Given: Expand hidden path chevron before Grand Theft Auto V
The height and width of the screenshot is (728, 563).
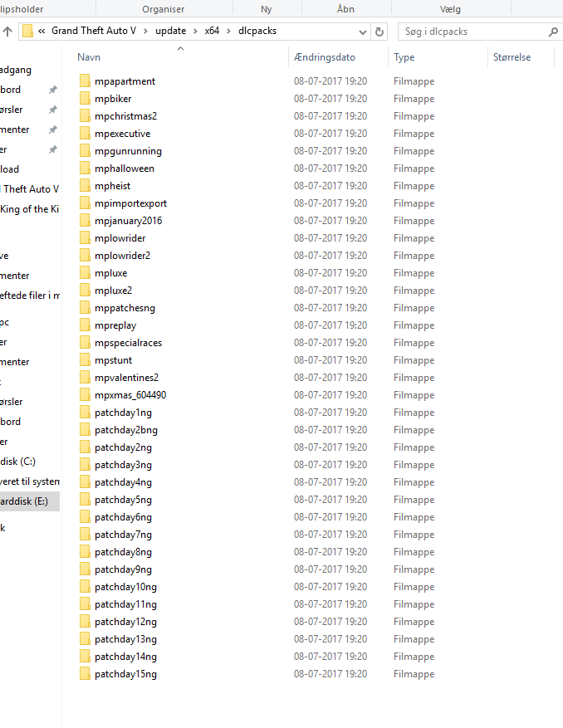Looking at the screenshot, I should click(42, 31).
